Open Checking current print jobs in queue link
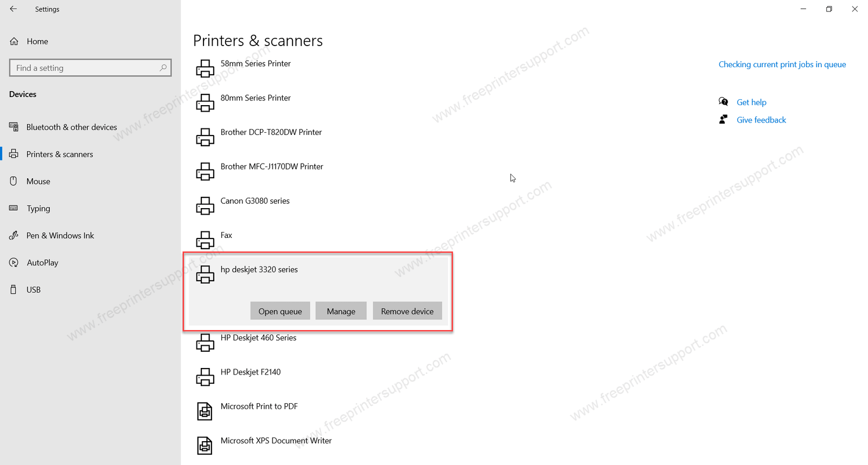This screenshot has width=868, height=465. 782,64
